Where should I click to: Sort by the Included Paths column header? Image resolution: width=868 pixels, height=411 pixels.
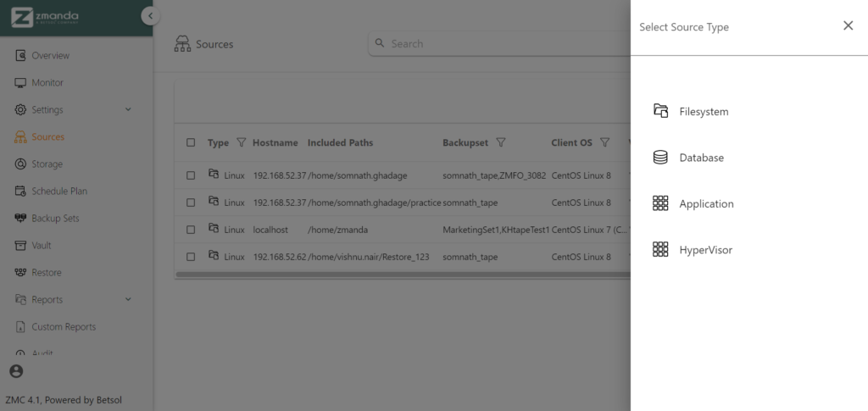[x=340, y=142]
